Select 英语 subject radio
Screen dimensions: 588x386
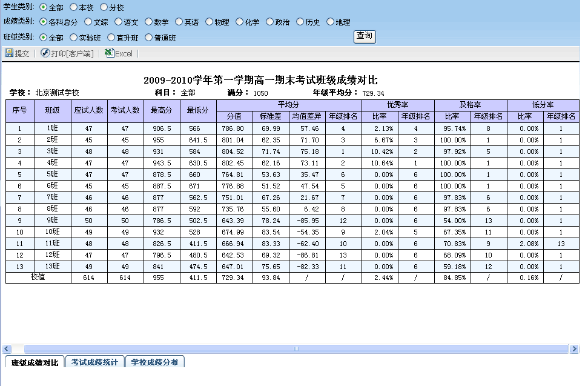click(179, 22)
